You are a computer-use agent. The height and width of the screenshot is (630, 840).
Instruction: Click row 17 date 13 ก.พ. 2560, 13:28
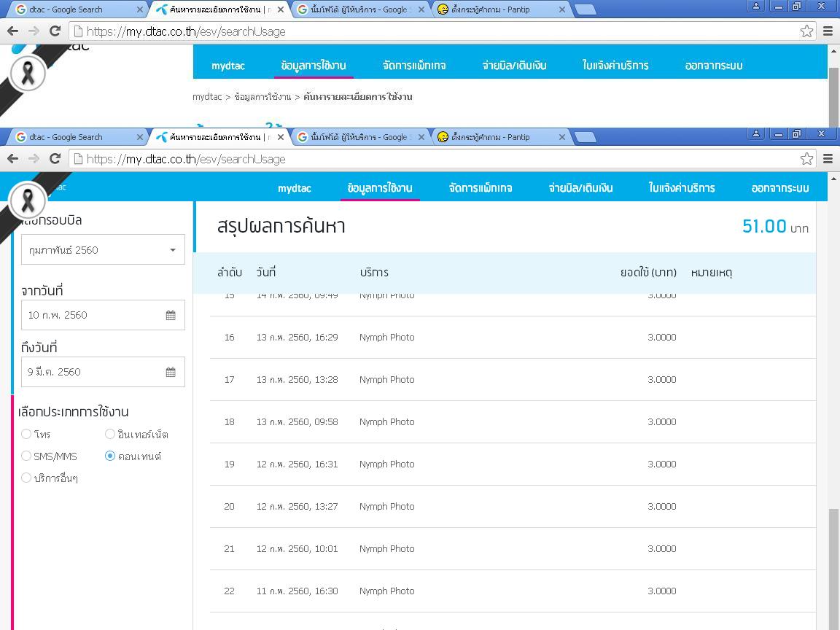[x=297, y=379]
